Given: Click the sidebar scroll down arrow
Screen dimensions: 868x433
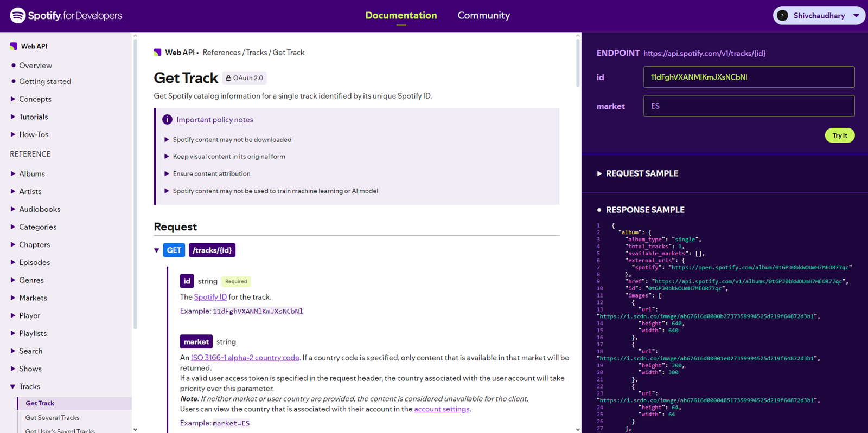Looking at the screenshot, I should 135,429.
